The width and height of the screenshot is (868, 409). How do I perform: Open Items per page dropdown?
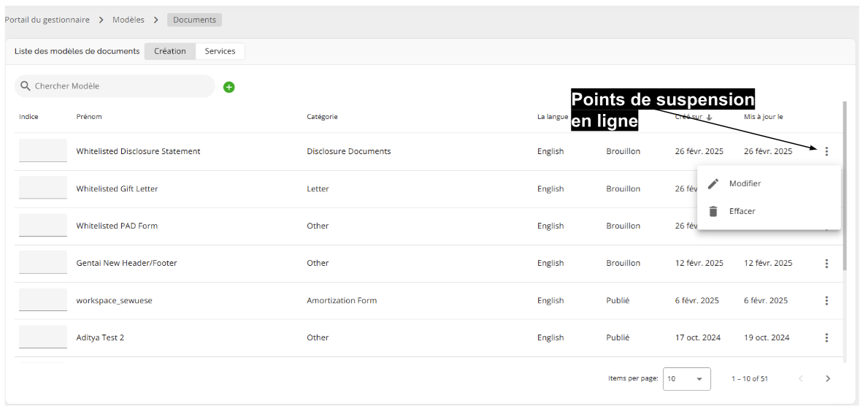[686, 379]
